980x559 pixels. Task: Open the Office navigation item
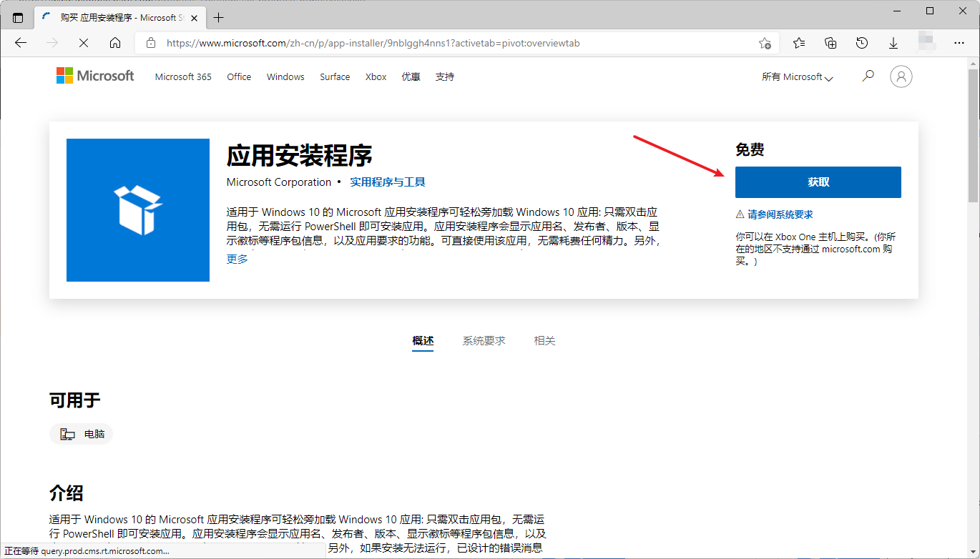coord(239,77)
